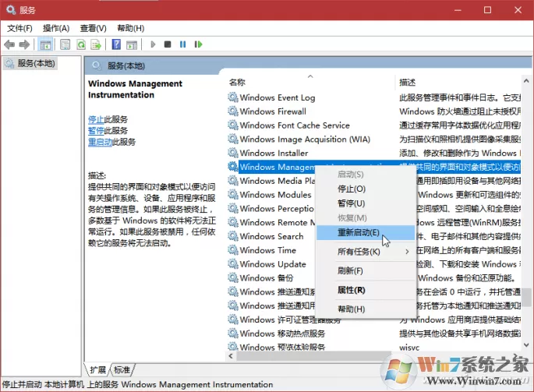Click the Pause service toolbar icon

coord(183,44)
